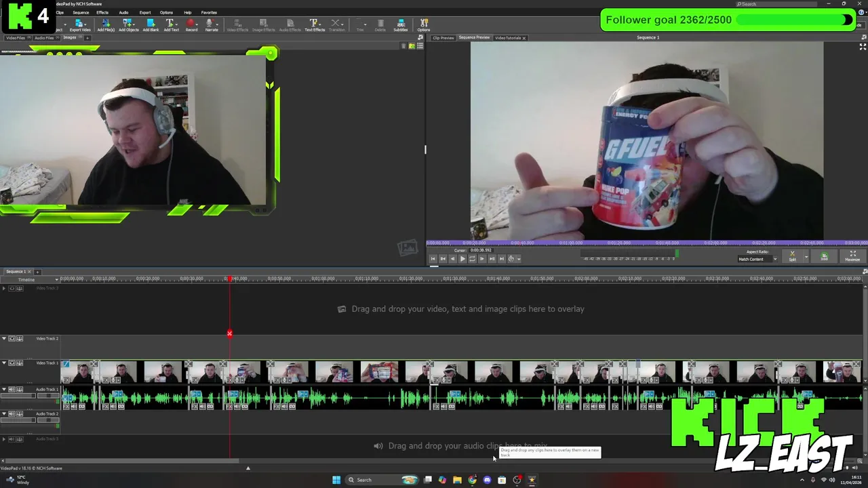Click the Delete trash can toolbar icon
This screenshot has width=868, height=488.
[380, 26]
